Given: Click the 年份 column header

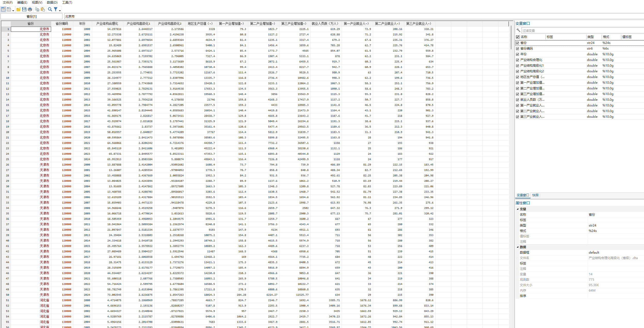Looking at the screenshot, I should click(82, 24).
